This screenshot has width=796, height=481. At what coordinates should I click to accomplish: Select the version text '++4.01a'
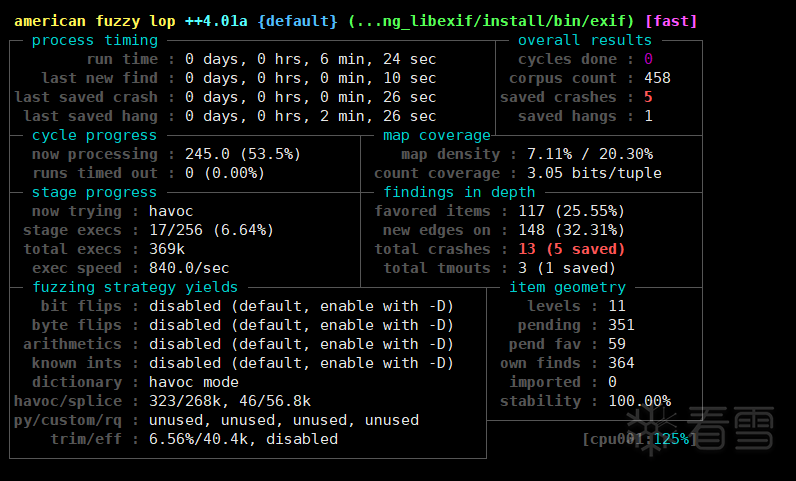[216, 21]
